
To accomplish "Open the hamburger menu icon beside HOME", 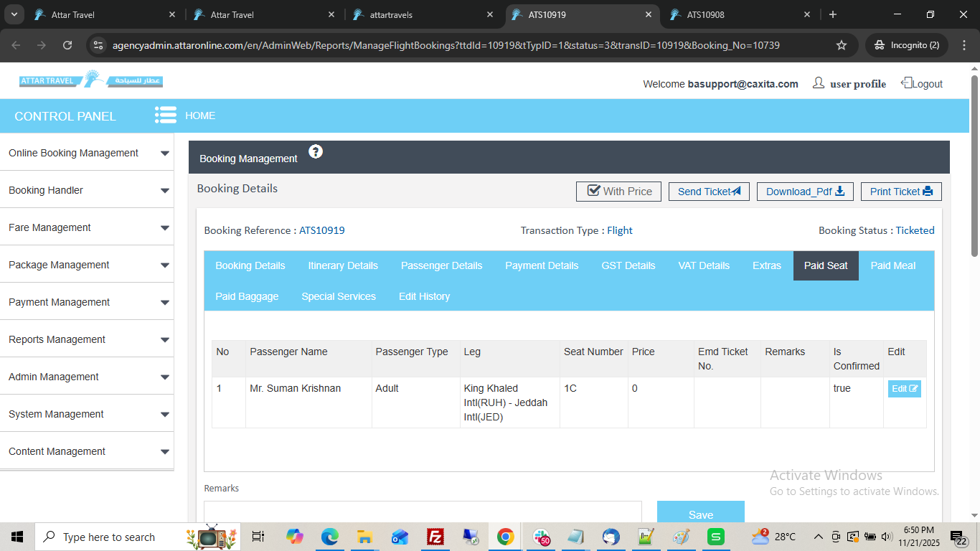I will tap(166, 116).
